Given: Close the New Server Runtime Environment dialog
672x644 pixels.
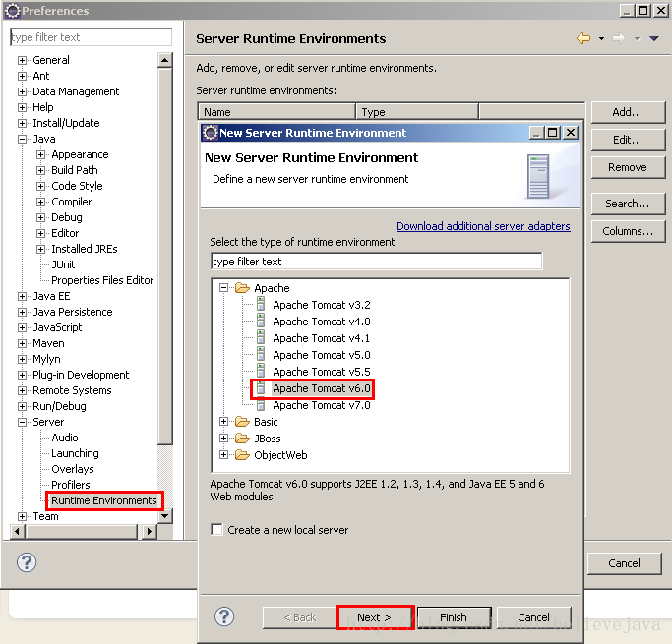Looking at the screenshot, I should click(x=571, y=133).
